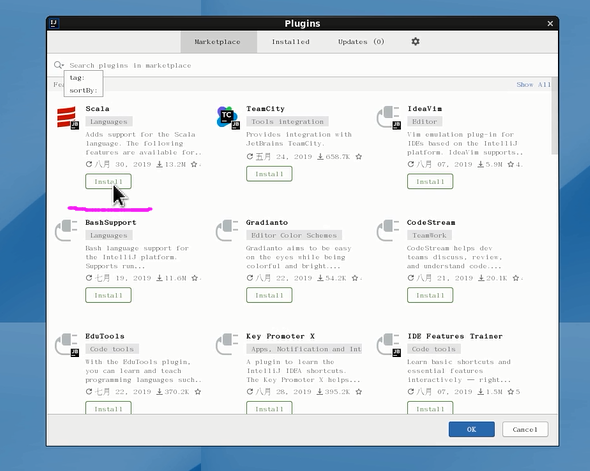Open the EduTools plugin title
590x471 pixels.
(x=105, y=336)
